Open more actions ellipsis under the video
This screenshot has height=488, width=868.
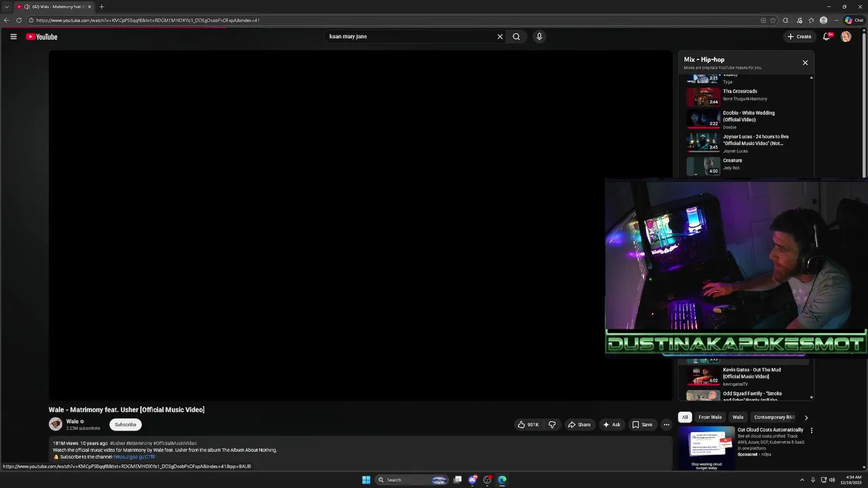point(666,425)
